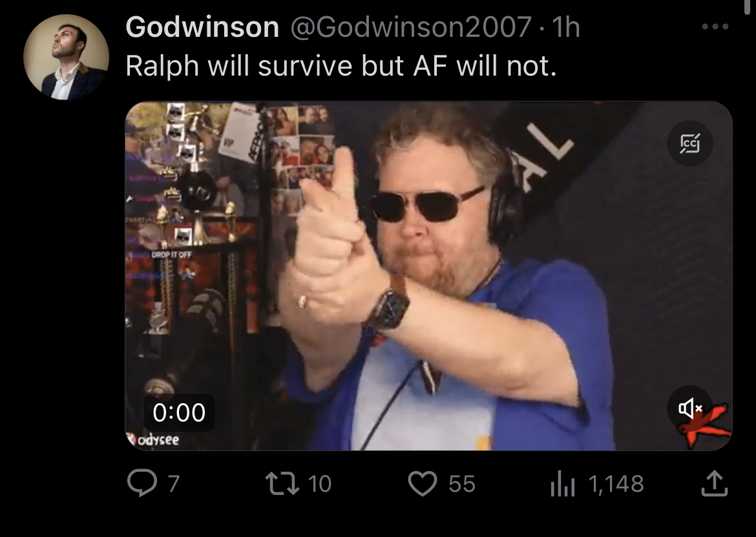Click the 0:00 video time indicator
Screen dimensions: 756x537
tap(179, 413)
